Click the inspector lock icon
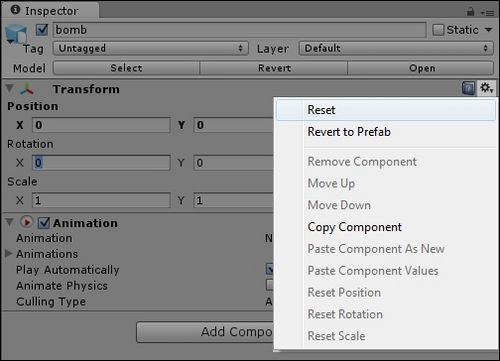 470,12
